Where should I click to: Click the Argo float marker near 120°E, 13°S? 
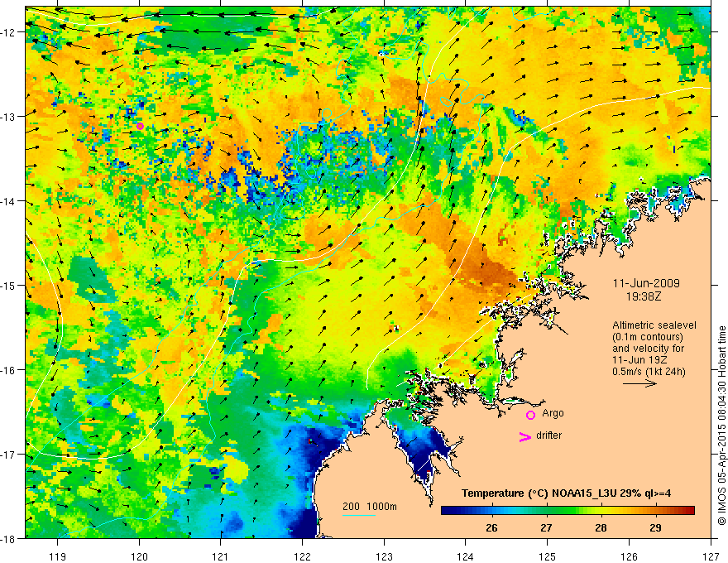click(140, 126)
